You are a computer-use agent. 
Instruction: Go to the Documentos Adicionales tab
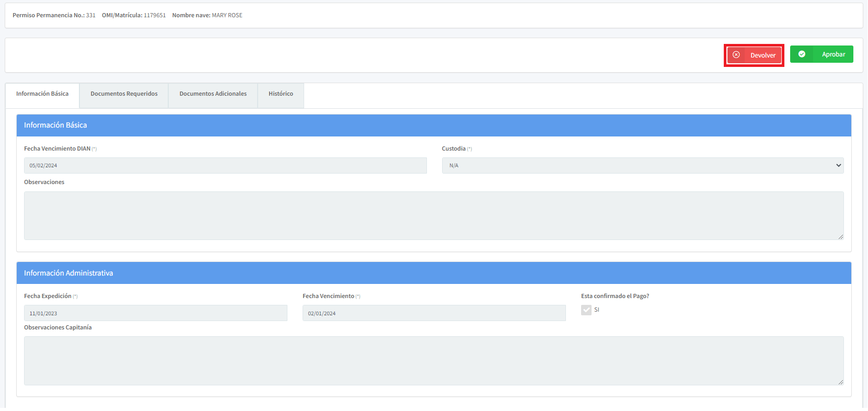click(x=213, y=94)
